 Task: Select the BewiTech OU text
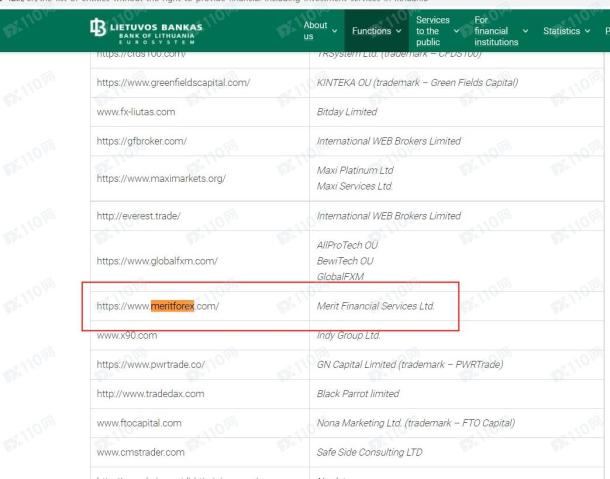(x=345, y=261)
